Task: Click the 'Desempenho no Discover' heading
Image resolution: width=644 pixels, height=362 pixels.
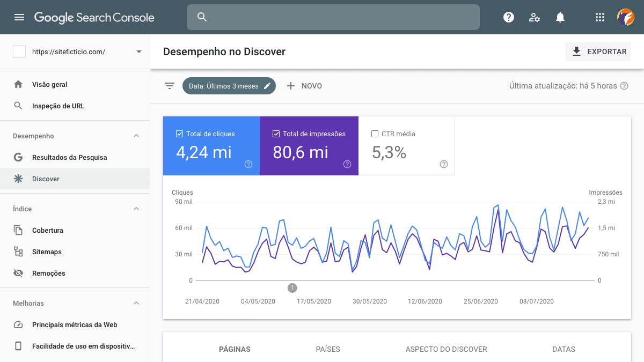Action: [x=224, y=52]
